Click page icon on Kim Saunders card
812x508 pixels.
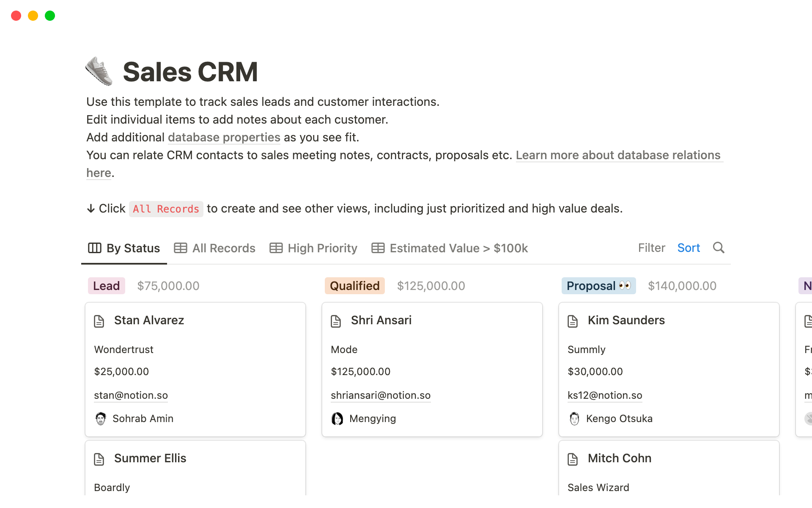point(573,321)
